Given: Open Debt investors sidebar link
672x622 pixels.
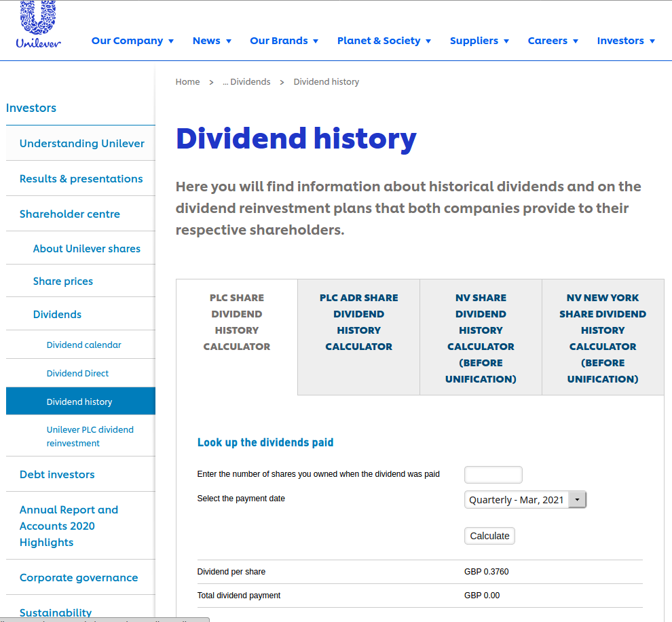Looking at the screenshot, I should tap(57, 474).
